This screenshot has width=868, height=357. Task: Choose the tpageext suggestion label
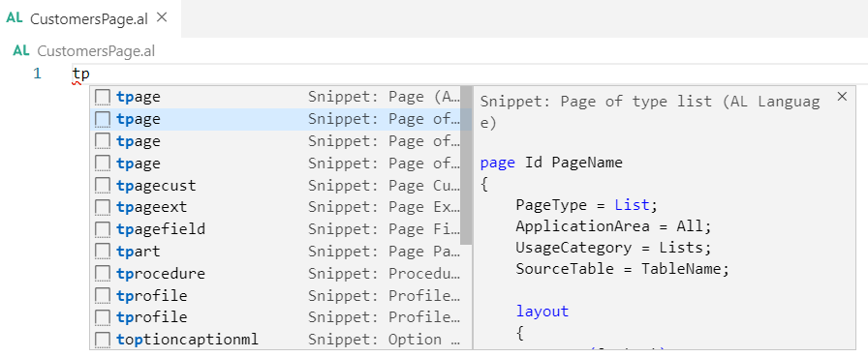(152, 208)
